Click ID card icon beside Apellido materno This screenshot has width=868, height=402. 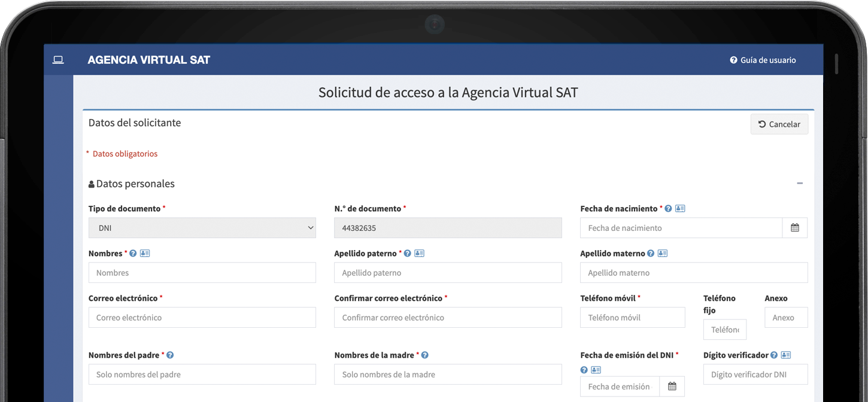[663, 254]
